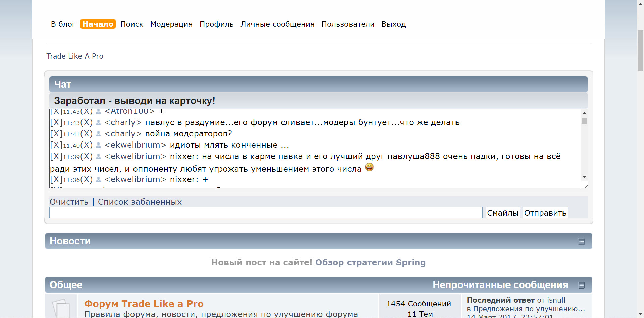Go to the Начало tab

[x=98, y=24]
